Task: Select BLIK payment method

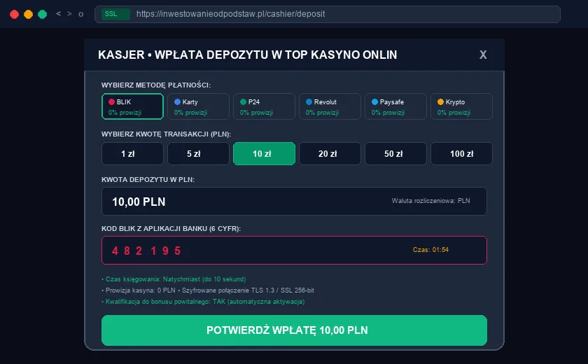Action: tap(132, 106)
